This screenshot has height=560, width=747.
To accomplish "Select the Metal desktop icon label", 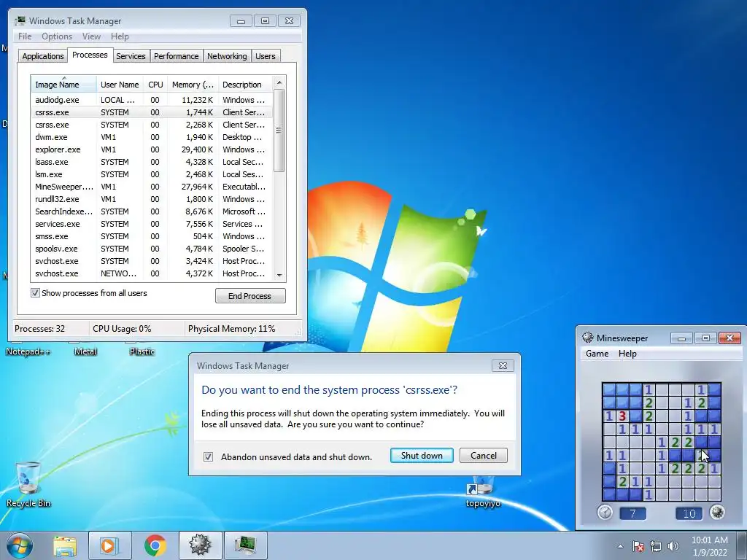I will click(x=85, y=351).
